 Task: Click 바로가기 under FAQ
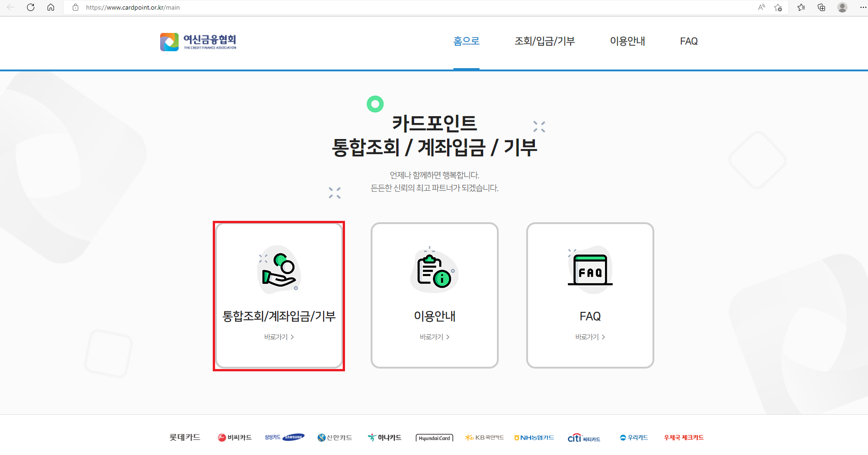587,337
